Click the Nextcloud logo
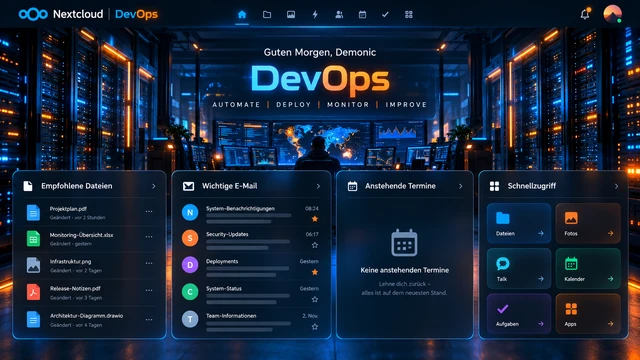The height and width of the screenshot is (360, 640). (33, 14)
